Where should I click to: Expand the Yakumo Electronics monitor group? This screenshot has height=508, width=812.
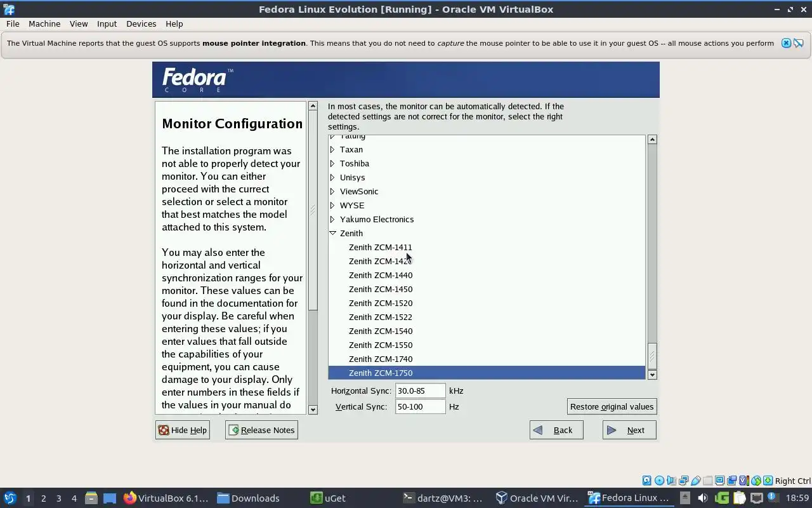click(332, 219)
